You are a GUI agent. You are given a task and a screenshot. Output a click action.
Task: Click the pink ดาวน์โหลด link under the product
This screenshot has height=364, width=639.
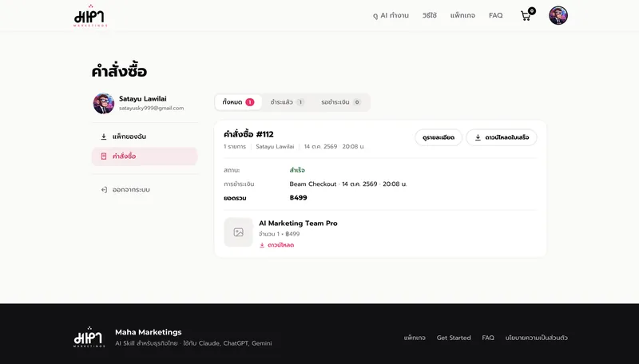tap(276, 245)
